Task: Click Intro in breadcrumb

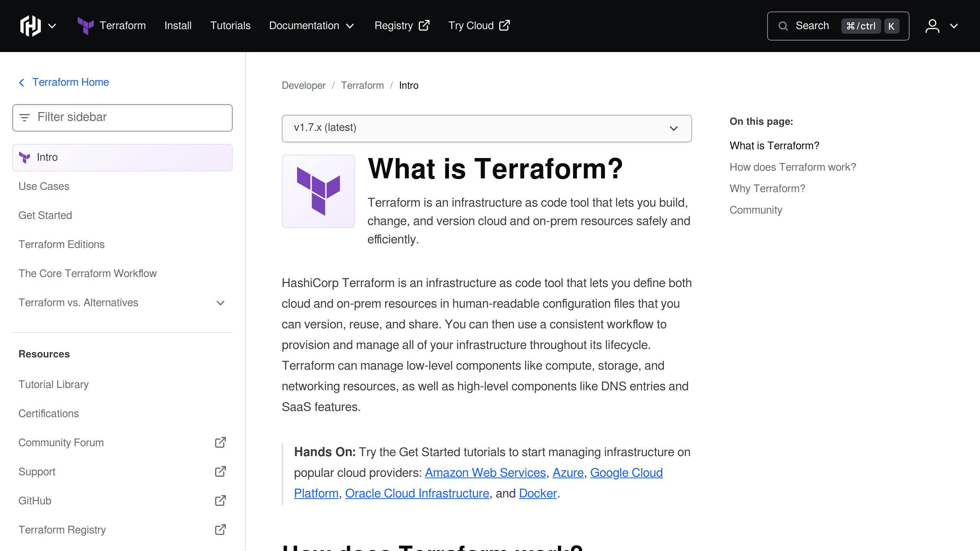Action: [x=408, y=85]
